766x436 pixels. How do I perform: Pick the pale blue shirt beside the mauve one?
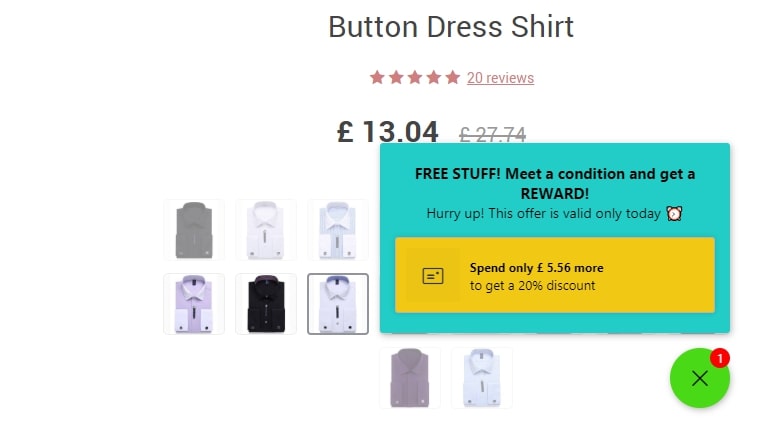tap(482, 377)
